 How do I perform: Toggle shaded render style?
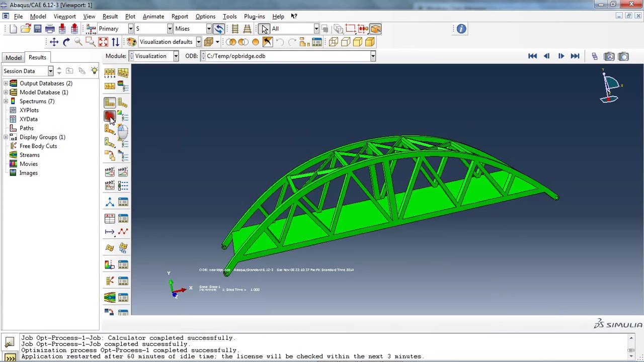pyautogui.click(x=370, y=42)
